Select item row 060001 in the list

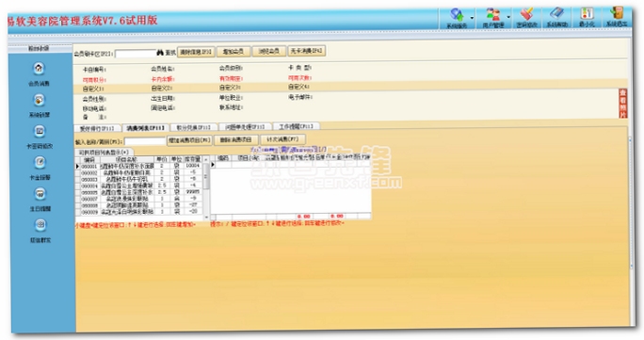click(139, 167)
